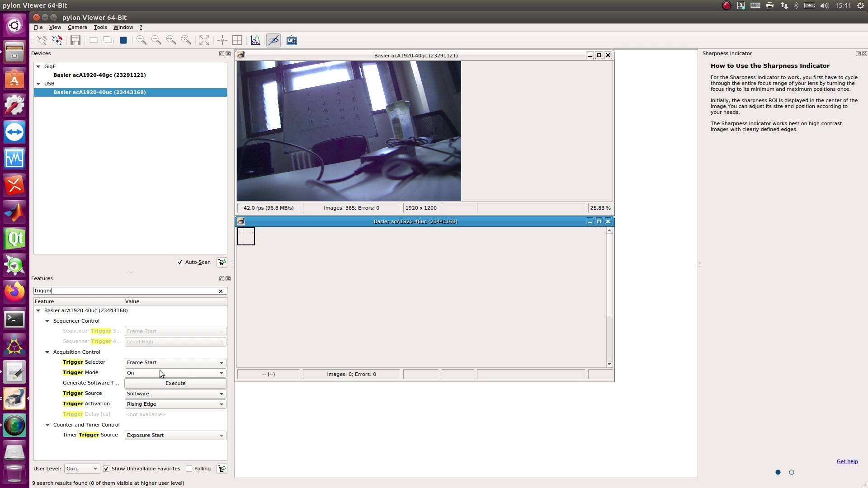Zoom in using the magnifier plus icon

pyautogui.click(x=141, y=40)
